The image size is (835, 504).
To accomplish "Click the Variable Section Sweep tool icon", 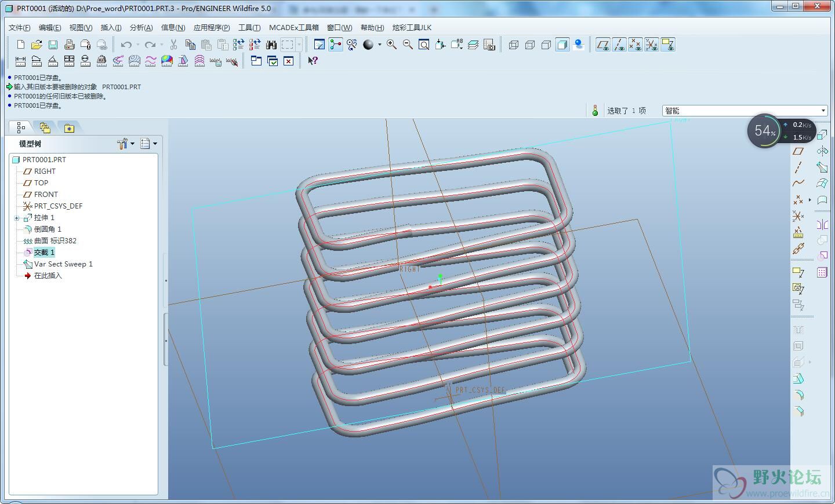I will pos(822,167).
